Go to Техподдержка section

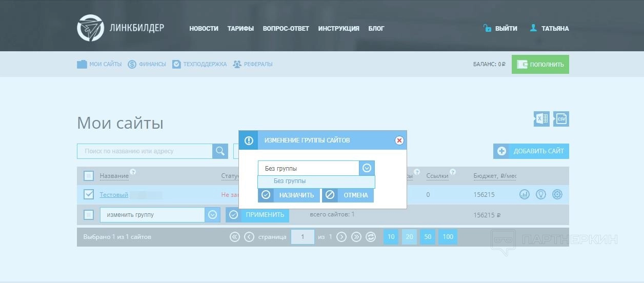coord(199,64)
